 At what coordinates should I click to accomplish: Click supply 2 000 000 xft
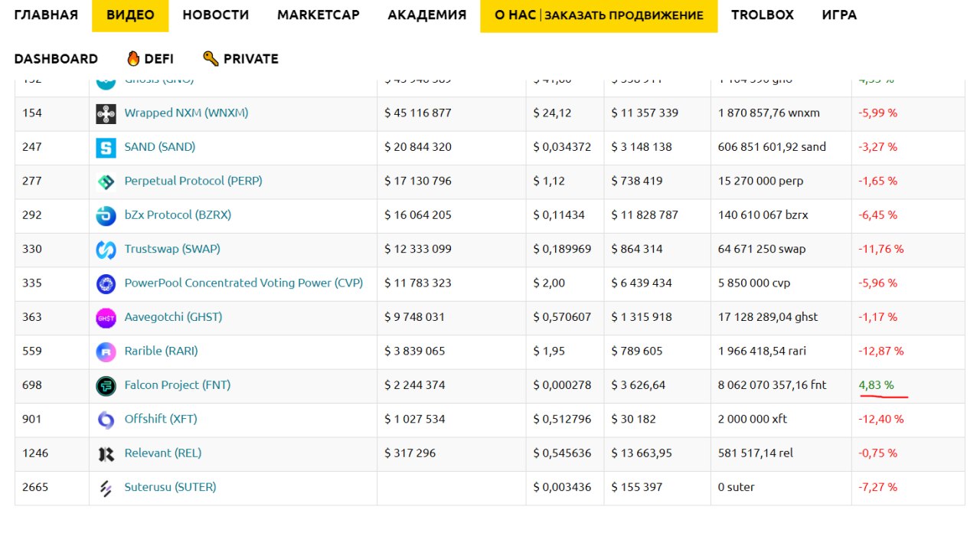tap(753, 419)
